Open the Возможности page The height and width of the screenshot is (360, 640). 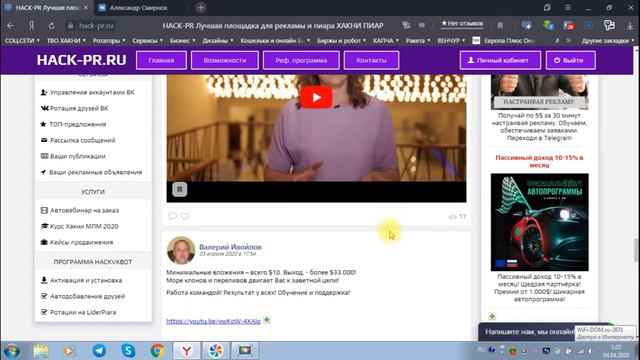pyautogui.click(x=224, y=60)
